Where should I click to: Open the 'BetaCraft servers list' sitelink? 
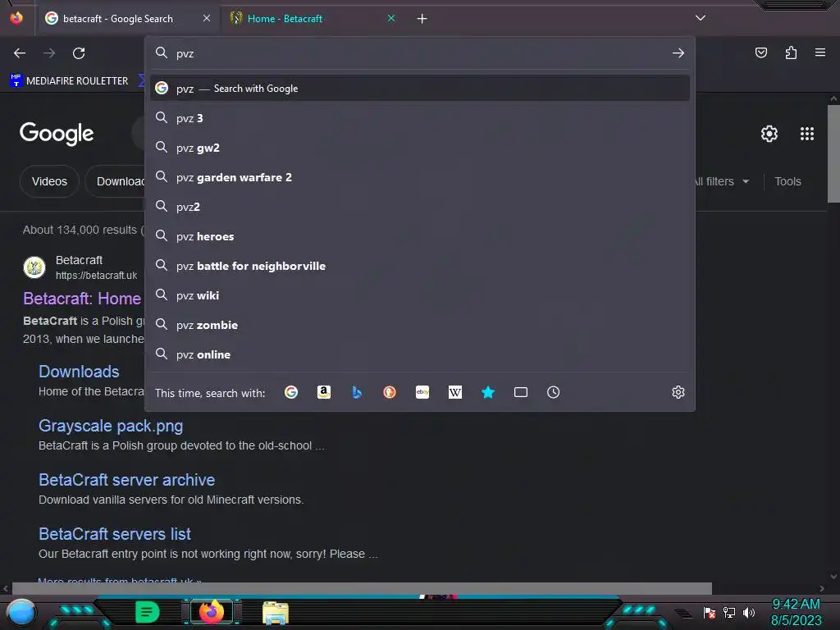point(115,533)
